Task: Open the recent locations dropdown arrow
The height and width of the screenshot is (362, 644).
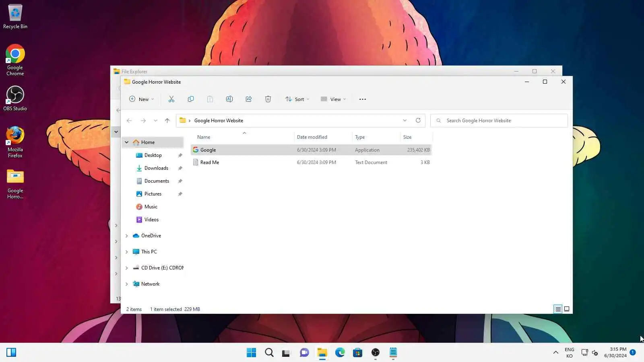Action: (155, 121)
